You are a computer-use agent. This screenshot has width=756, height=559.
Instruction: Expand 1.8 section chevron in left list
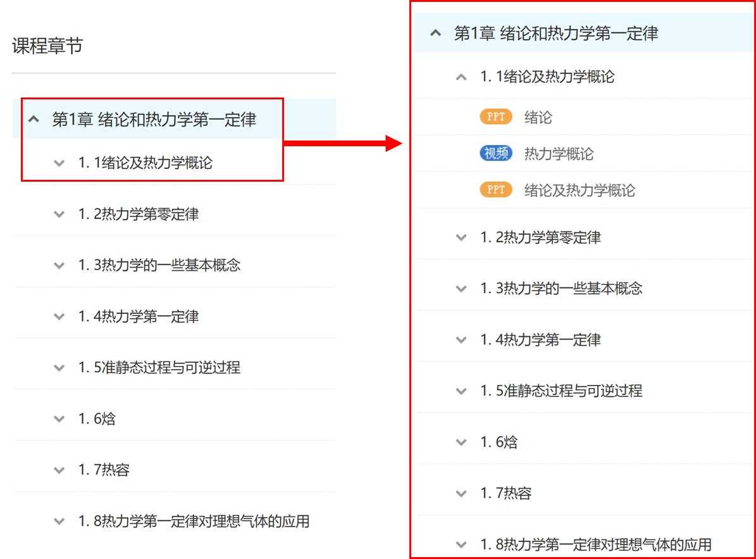[59, 522]
